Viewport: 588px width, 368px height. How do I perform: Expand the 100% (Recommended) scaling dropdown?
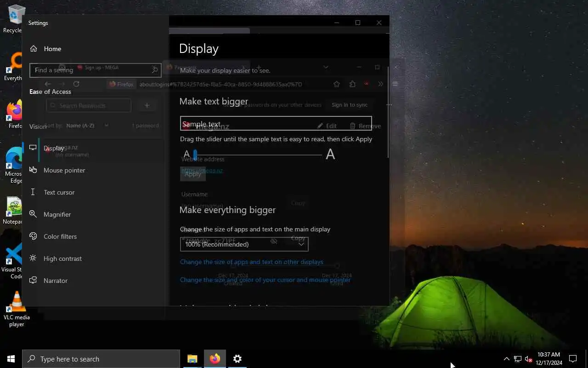(x=244, y=244)
